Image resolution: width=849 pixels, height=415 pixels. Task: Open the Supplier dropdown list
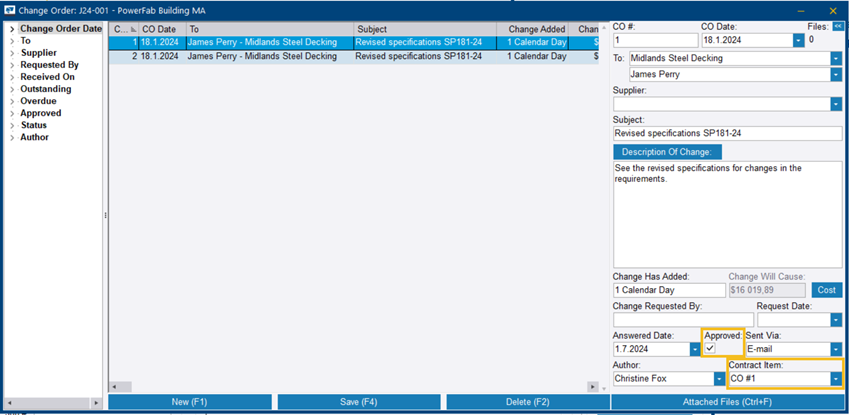(835, 104)
